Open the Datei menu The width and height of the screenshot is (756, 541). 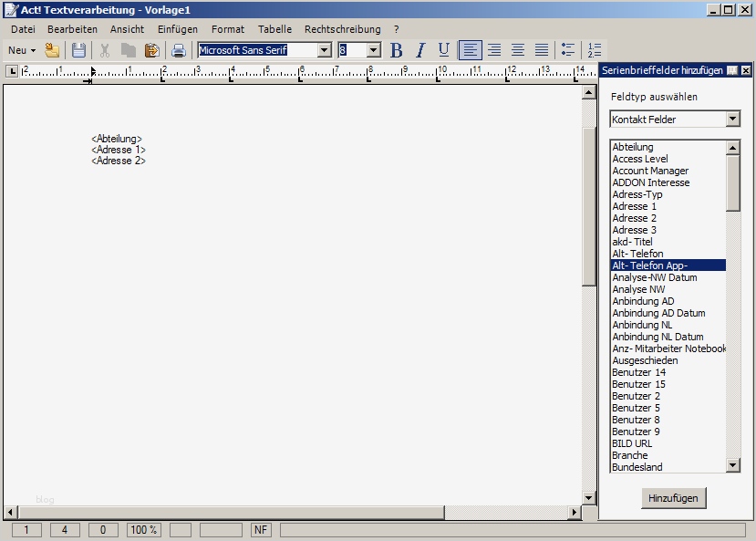point(23,29)
